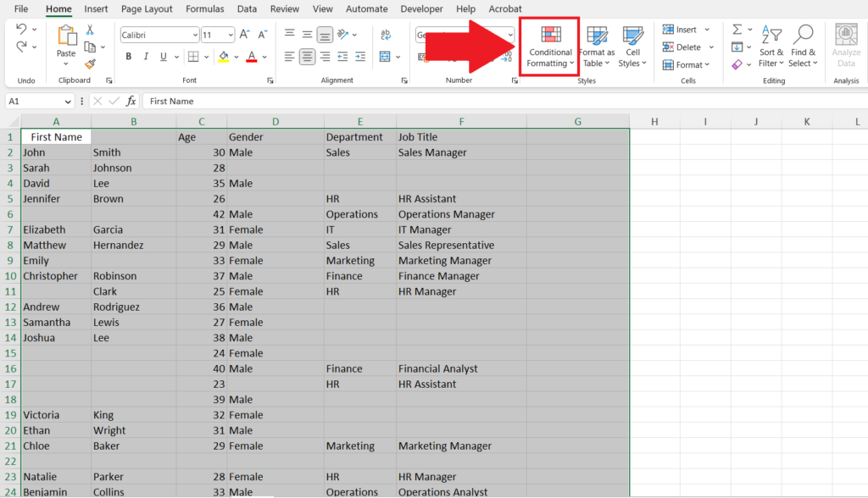
Task: Click the Orientation text angle icon
Action: pos(343,35)
